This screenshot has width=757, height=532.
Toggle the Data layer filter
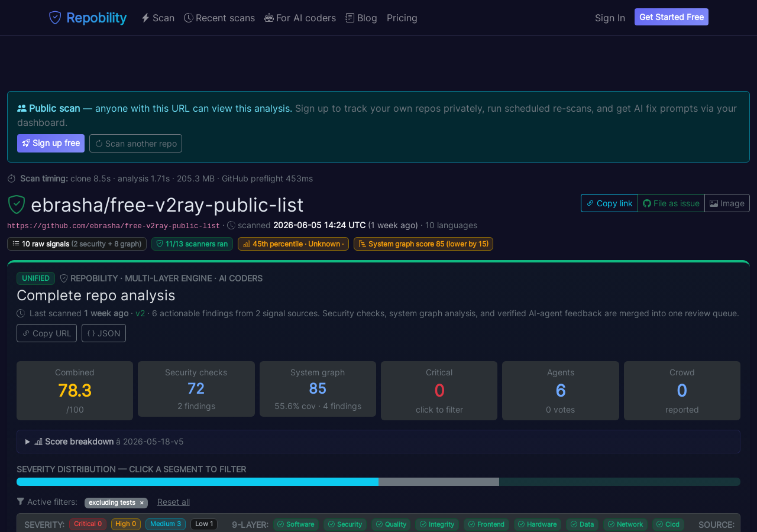583,524
